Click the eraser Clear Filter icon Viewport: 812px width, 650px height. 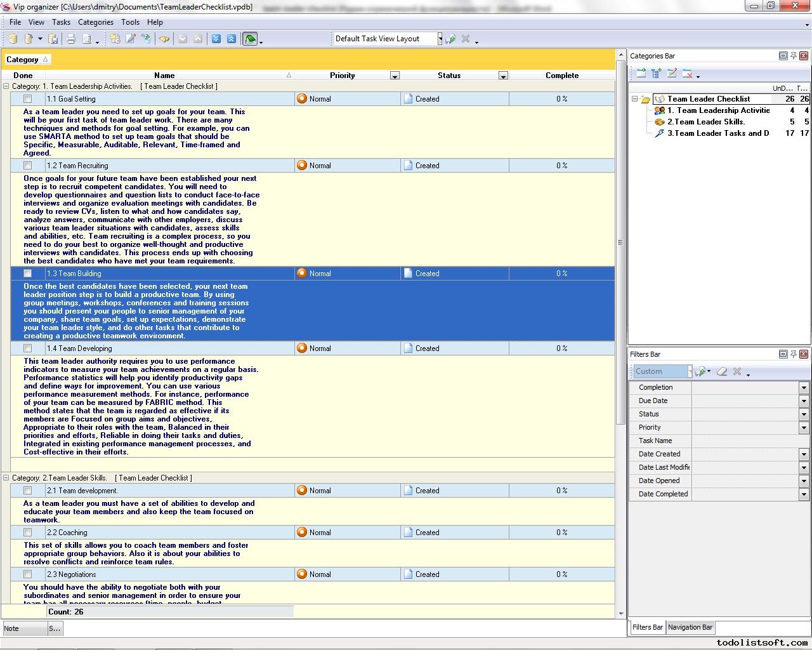[722, 372]
